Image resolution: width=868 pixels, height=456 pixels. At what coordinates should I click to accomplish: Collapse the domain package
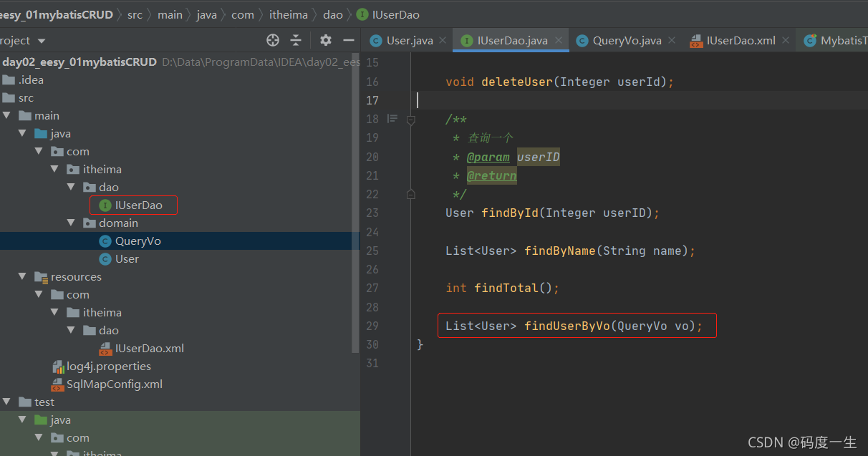(71, 223)
